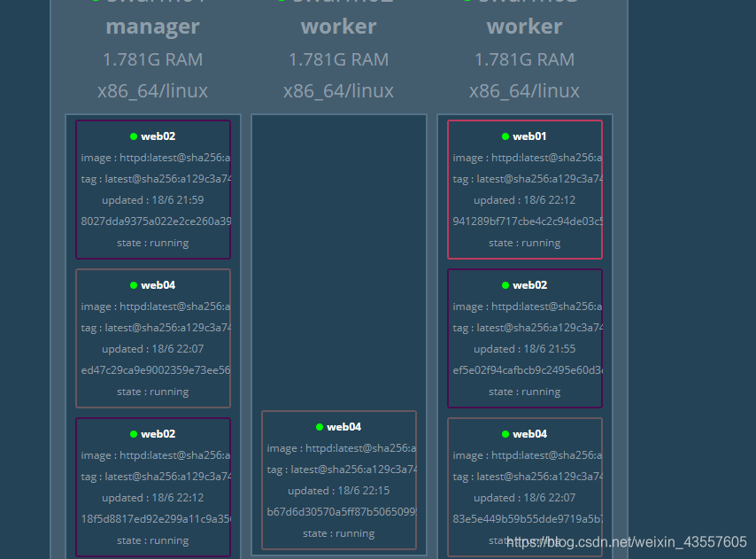
Task: Click 'state : running' in card 8027dda9375
Action: click(x=153, y=243)
